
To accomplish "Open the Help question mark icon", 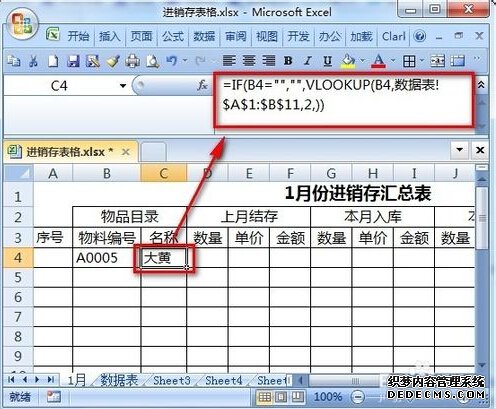I will [419, 36].
